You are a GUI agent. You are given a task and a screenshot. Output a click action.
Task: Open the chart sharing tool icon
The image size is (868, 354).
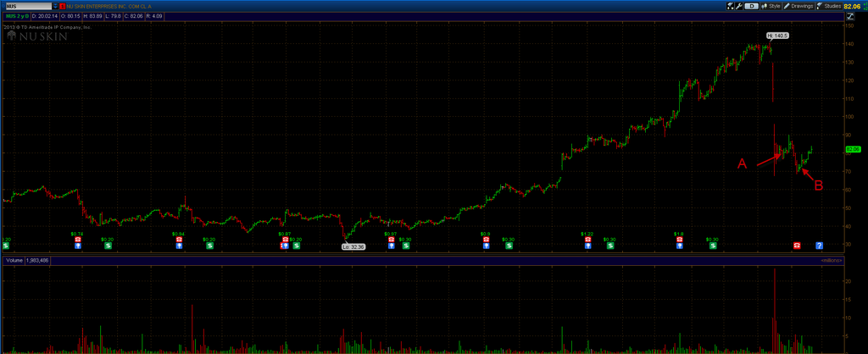coord(730,6)
